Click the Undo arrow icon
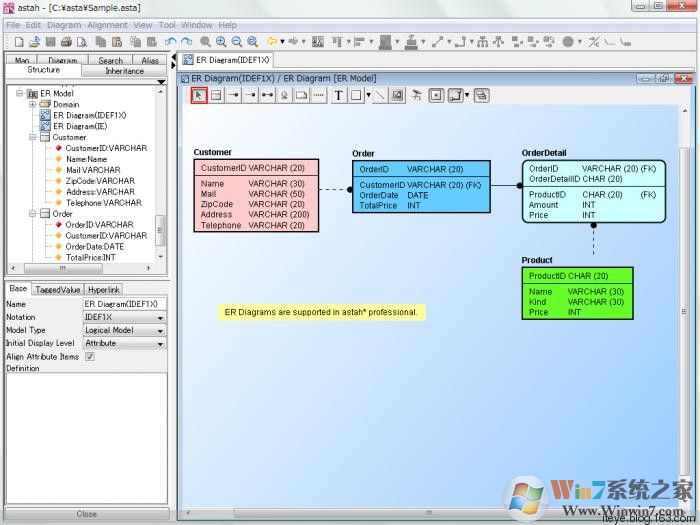This screenshot has width=700, height=525. click(170, 42)
